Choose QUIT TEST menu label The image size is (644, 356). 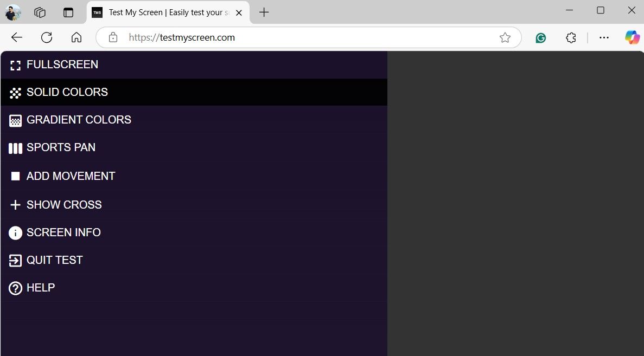55,260
